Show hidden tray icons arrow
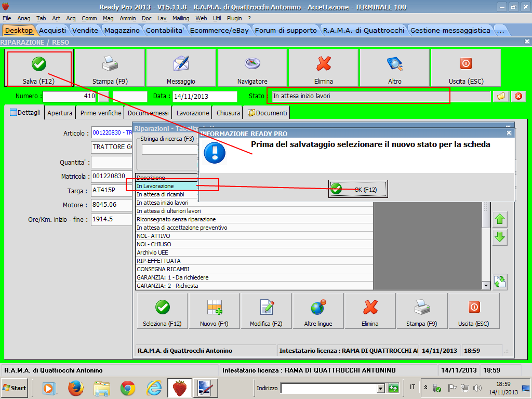The width and height of the screenshot is (532, 399). 426,388
